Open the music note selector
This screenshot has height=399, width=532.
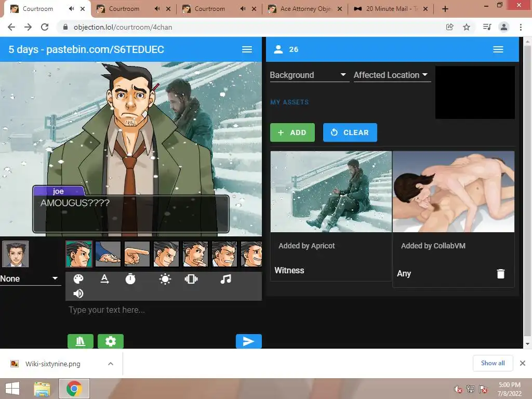click(x=225, y=279)
